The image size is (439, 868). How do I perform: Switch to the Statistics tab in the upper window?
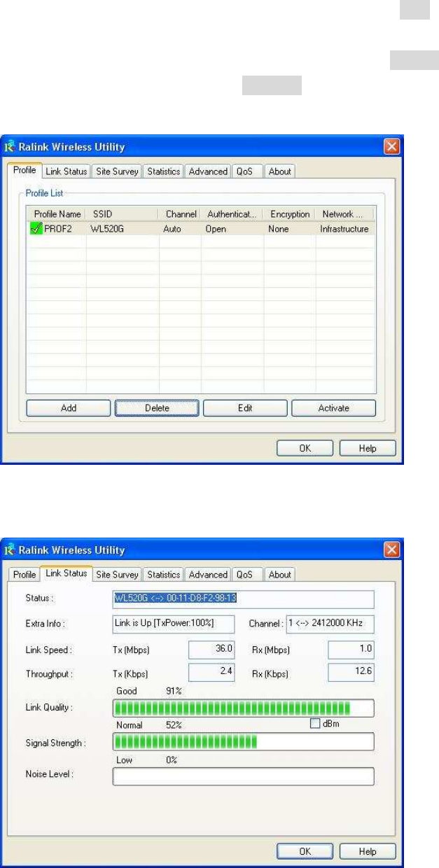point(165,171)
